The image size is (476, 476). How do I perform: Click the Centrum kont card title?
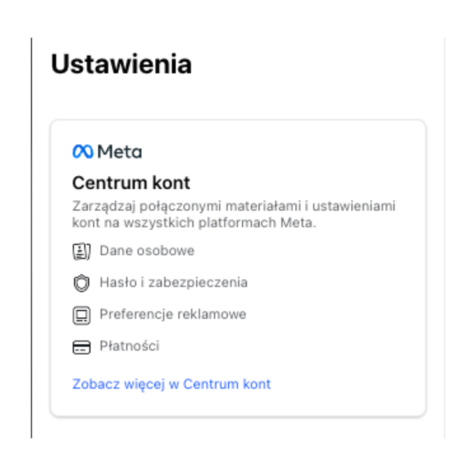coord(131,183)
